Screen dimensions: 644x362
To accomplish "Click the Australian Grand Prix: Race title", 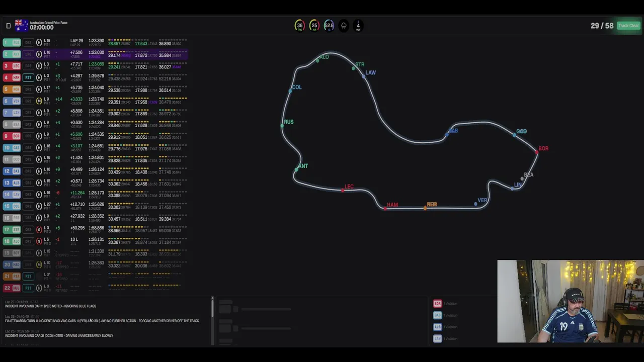I will click(x=48, y=23).
